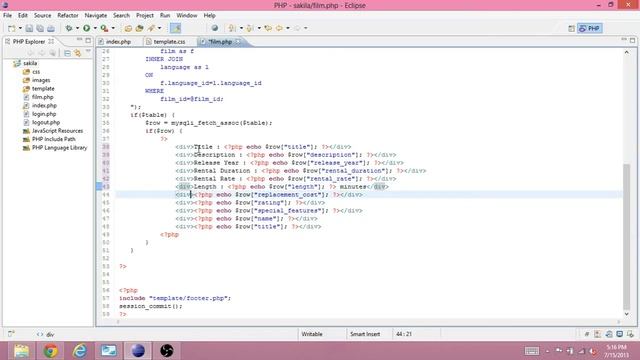Click Collapse All in PHP Explorer
The image size is (640, 360).
point(67,53)
